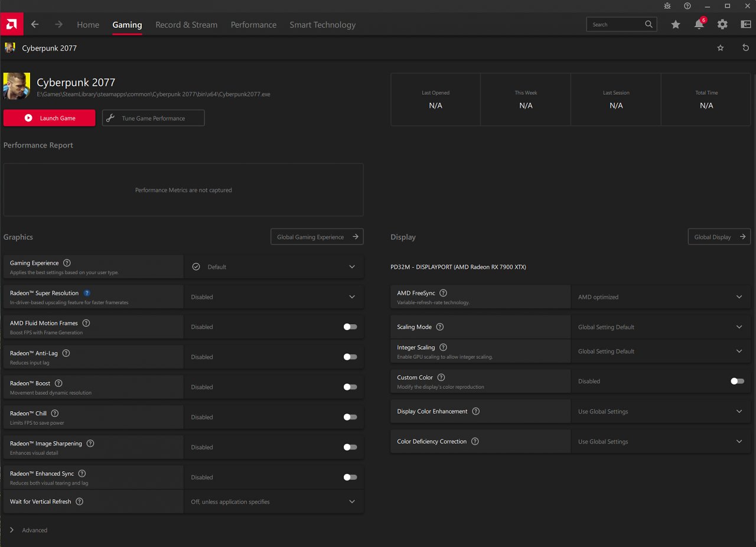Switch to the Gaming tab
756x547 pixels.
pyautogui.click(x=127, y=25)
